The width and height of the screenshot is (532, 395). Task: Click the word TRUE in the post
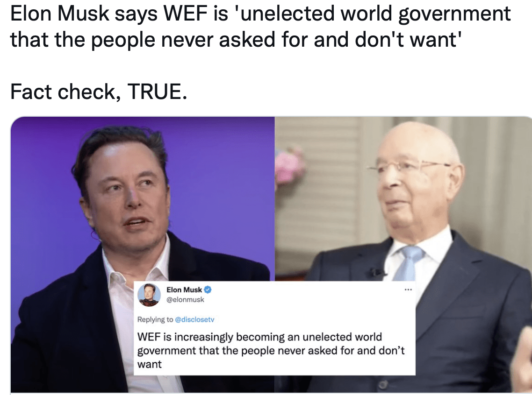coord(157,92)
